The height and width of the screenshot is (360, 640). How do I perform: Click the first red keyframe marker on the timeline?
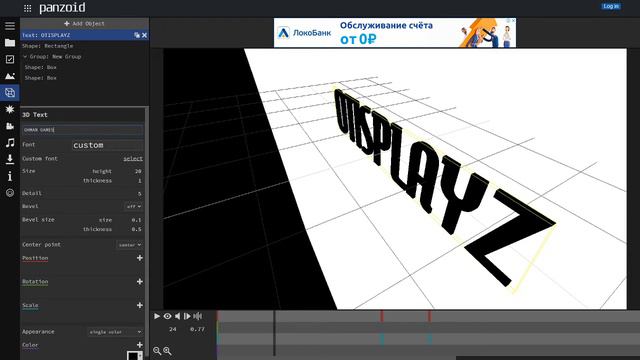pyautogui.click(x=382, y=316)
